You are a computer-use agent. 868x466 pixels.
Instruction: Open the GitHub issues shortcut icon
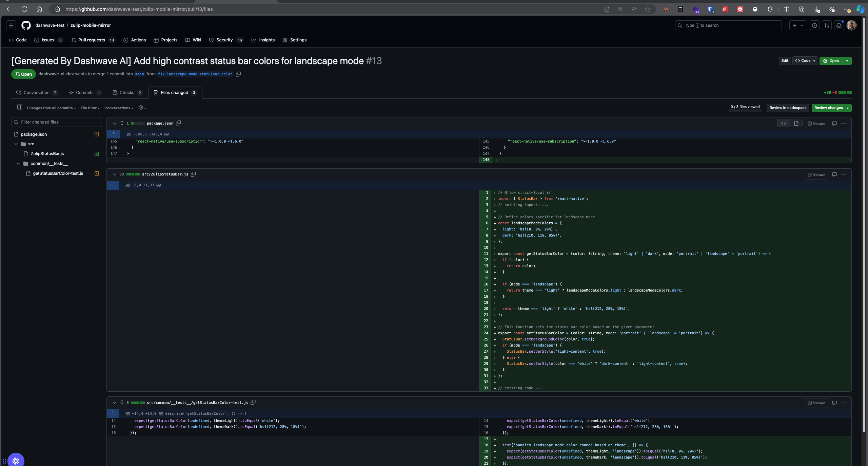tap(814, 25)
